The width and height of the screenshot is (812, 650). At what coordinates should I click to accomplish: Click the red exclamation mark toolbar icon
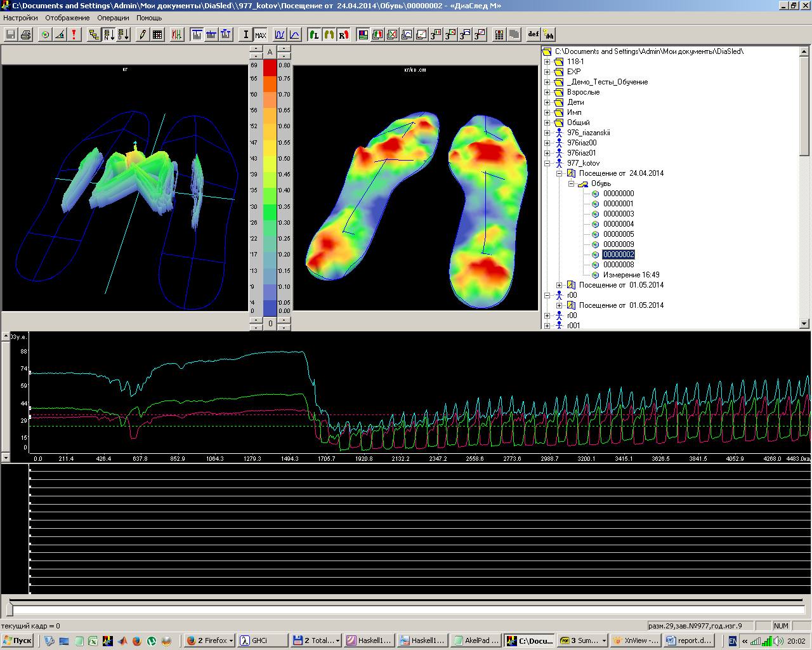[x=74, y=35]
